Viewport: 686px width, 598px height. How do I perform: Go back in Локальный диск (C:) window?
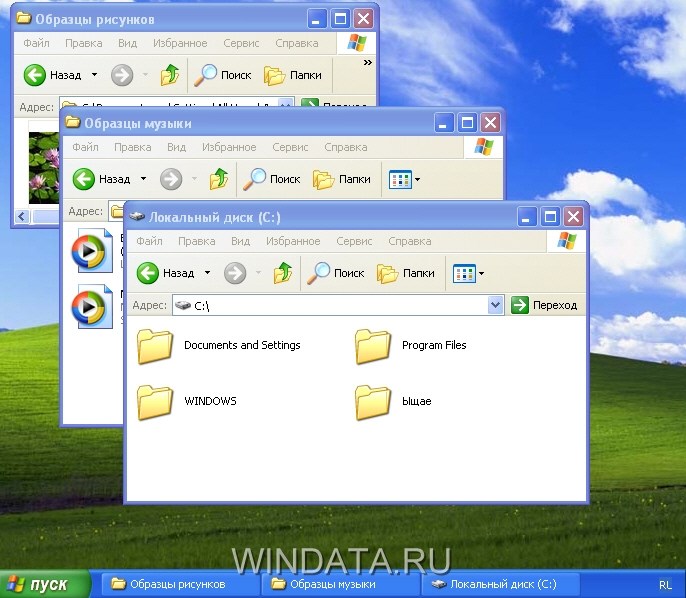(165, 273)
